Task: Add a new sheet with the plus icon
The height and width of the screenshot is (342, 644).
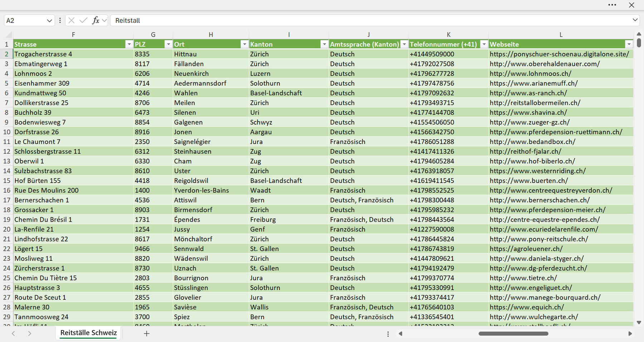Action: pyautogui.click(x=146, y=333)
